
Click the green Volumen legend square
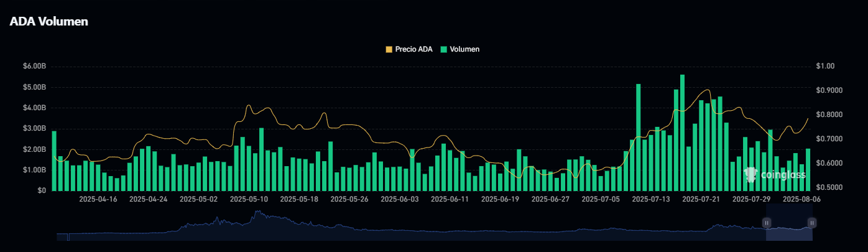[443, 49]
